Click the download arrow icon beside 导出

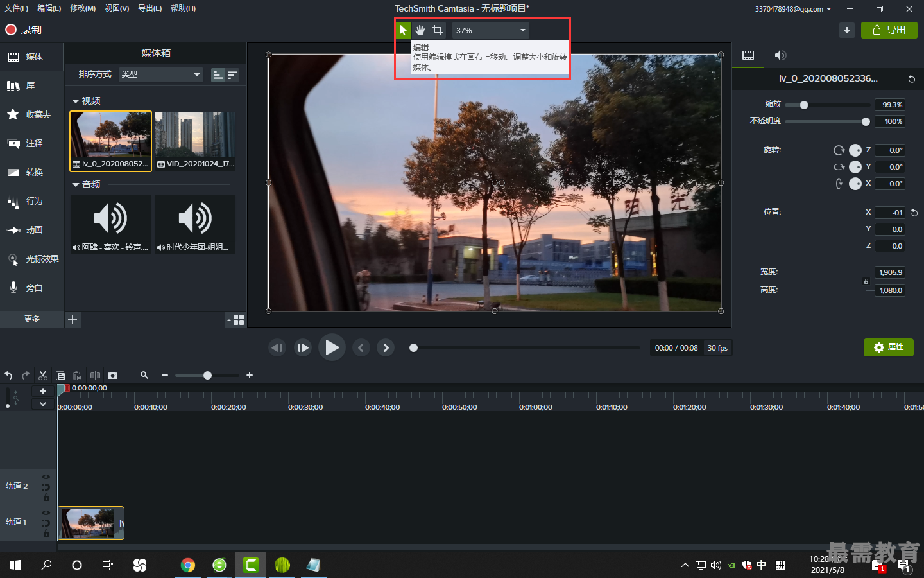click(847, 30)
